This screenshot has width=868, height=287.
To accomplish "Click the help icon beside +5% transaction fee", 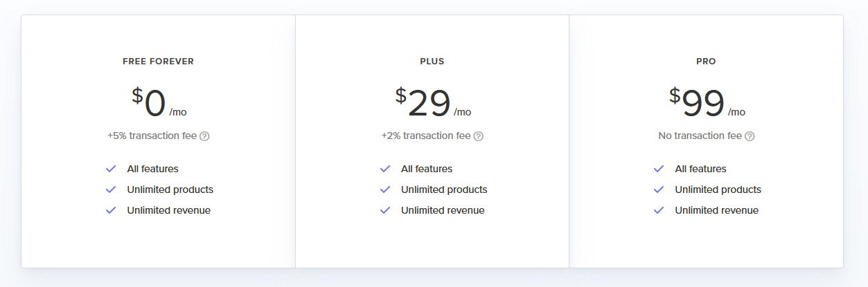I will [204, 136].
